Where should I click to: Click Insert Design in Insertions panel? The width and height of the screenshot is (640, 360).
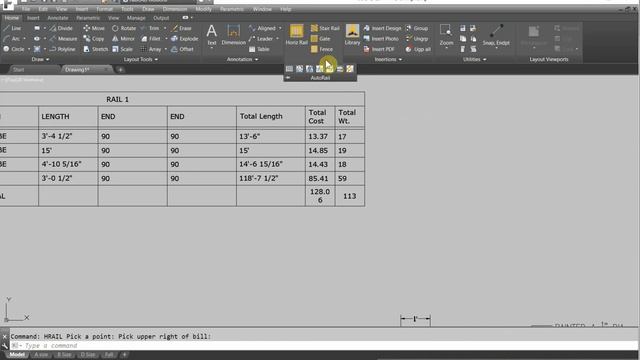(382, 28)
